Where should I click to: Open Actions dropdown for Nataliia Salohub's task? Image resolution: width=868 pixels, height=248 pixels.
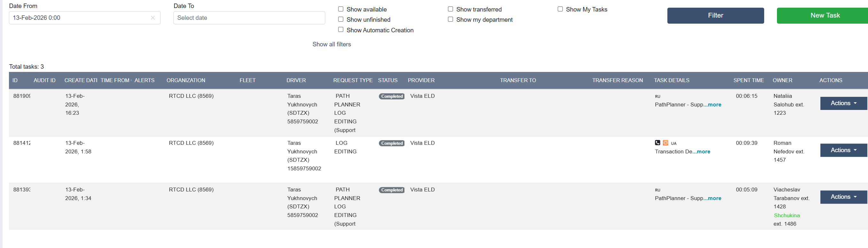pos(843,103)
